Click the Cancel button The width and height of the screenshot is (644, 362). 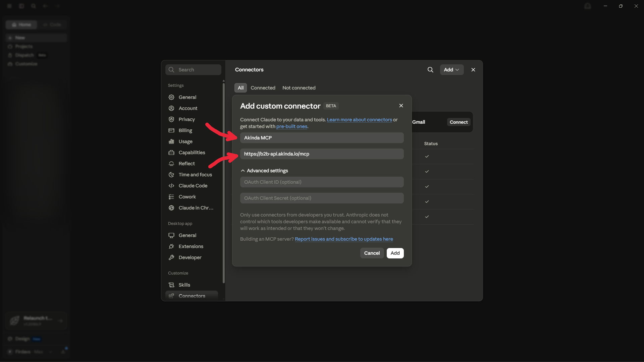372,253
